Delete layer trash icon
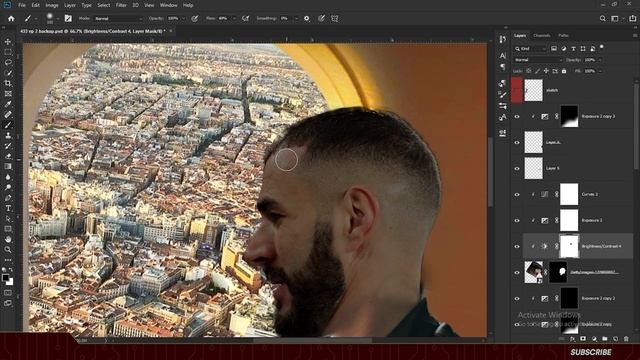The width and height of the screenshot is (640, 360). click(626, 339)
